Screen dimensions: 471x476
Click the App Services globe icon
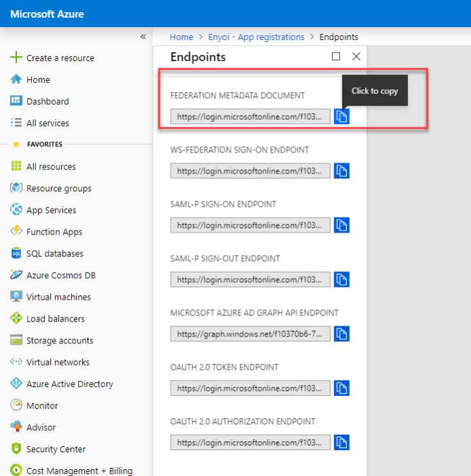pos(16,210)
